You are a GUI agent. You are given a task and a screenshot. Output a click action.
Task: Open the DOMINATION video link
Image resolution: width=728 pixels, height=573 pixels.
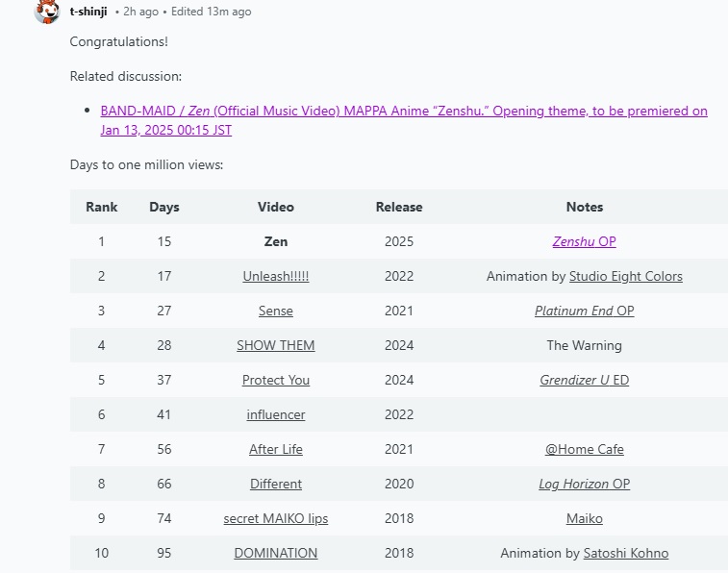(x=276, y=553)
